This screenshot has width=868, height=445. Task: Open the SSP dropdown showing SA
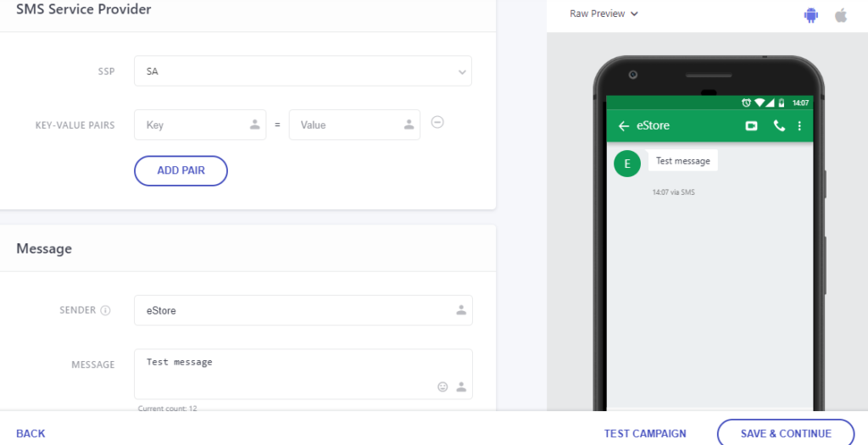303,71
